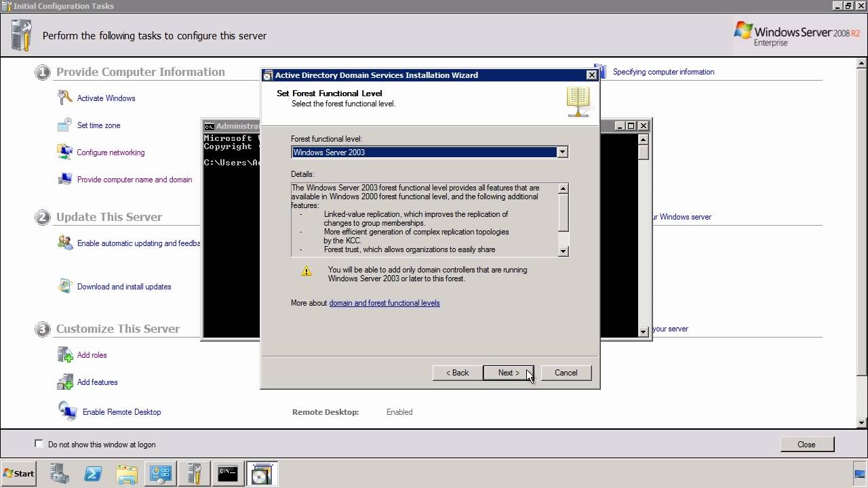868x488 pixels.
Task: Click the tray icon at the taskbar's right end
Action: (x=860, y=474)
